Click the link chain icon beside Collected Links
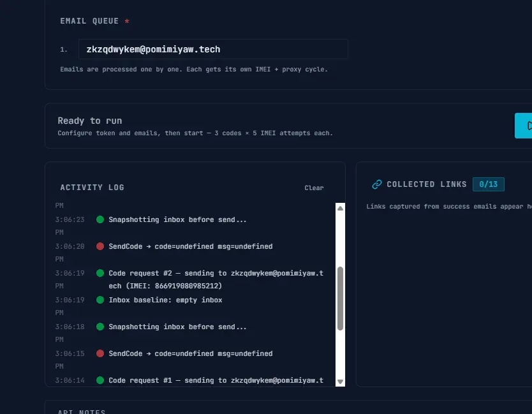 (377, 184)
